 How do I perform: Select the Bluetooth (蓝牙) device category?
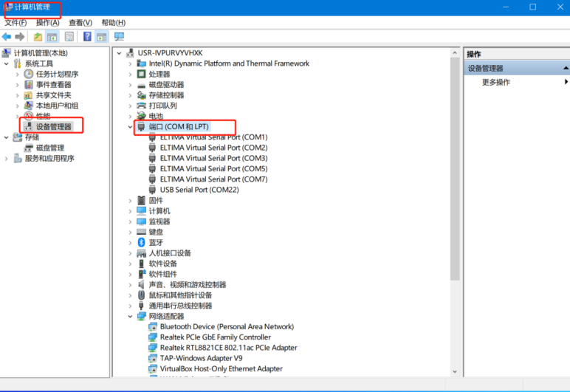pyautogui.click(x=155, y=242)
